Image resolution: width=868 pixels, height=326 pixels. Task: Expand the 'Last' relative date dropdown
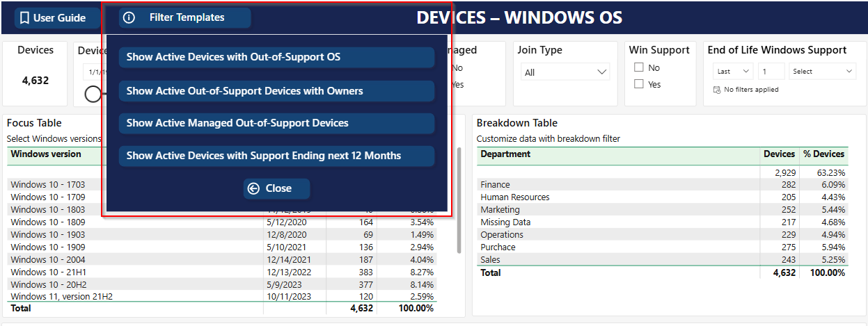[734, 72]
